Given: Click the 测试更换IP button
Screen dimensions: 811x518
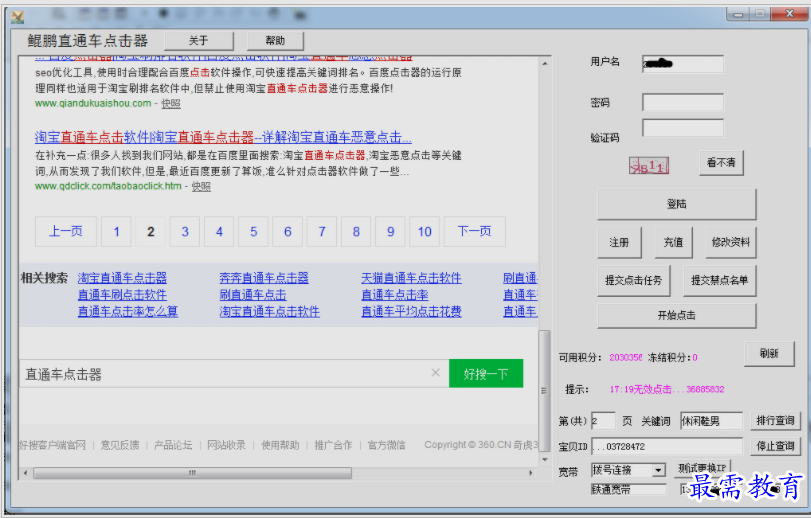Looking at the screenshot, I should 702,468.
